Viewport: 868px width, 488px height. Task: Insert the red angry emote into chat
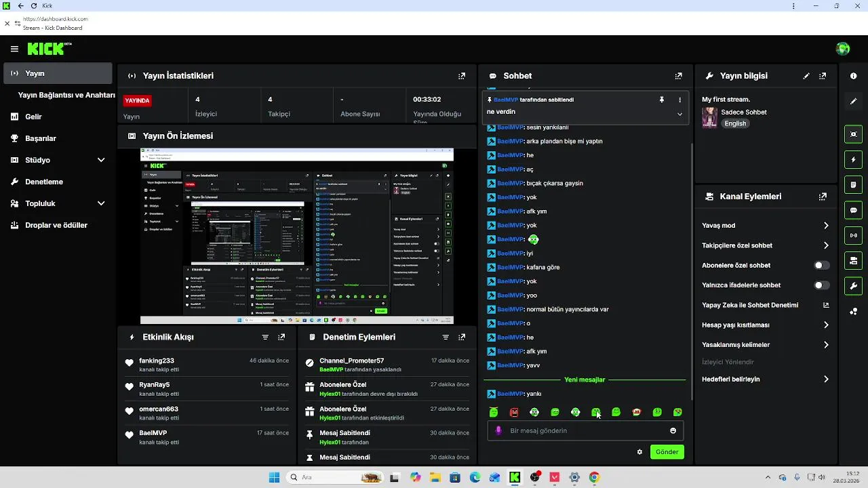(x=514, y=412)
